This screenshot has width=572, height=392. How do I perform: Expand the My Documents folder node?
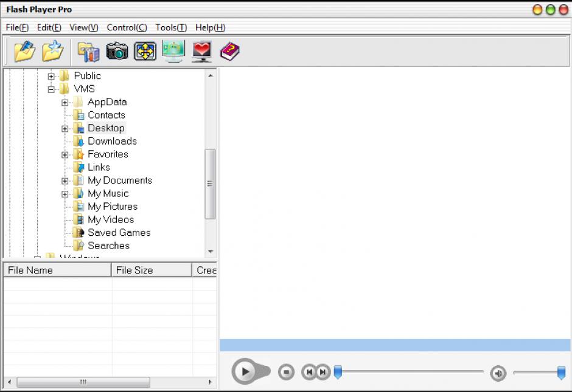tap(65, 181)
